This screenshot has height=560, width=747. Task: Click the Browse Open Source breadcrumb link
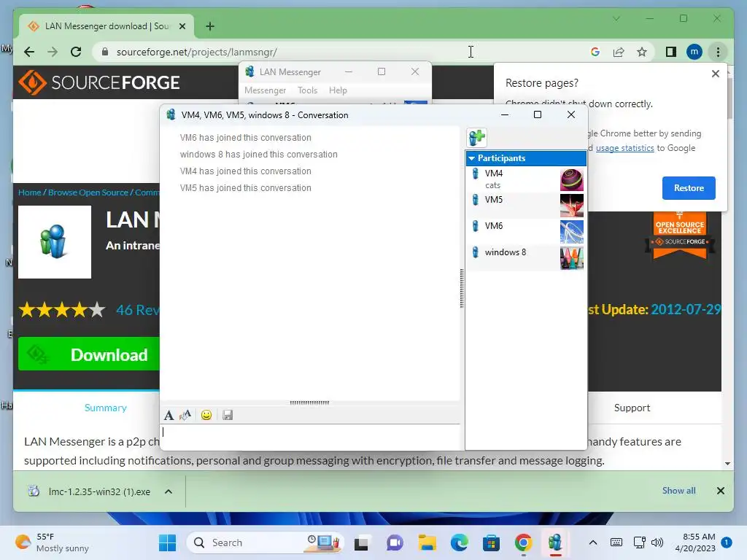coord(88,192)
